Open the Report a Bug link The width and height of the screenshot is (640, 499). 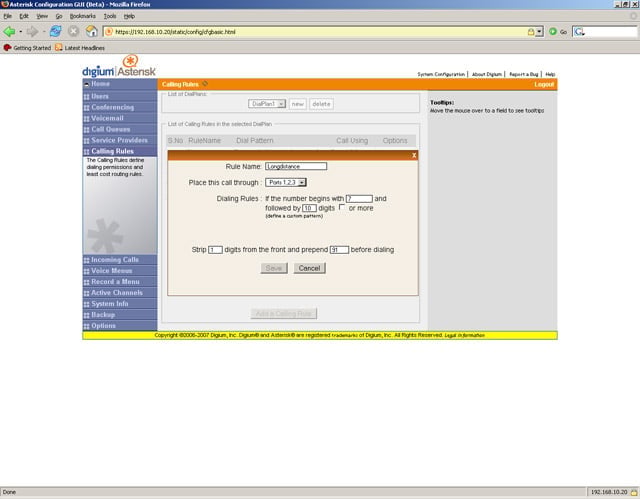[x=524, y=74]
